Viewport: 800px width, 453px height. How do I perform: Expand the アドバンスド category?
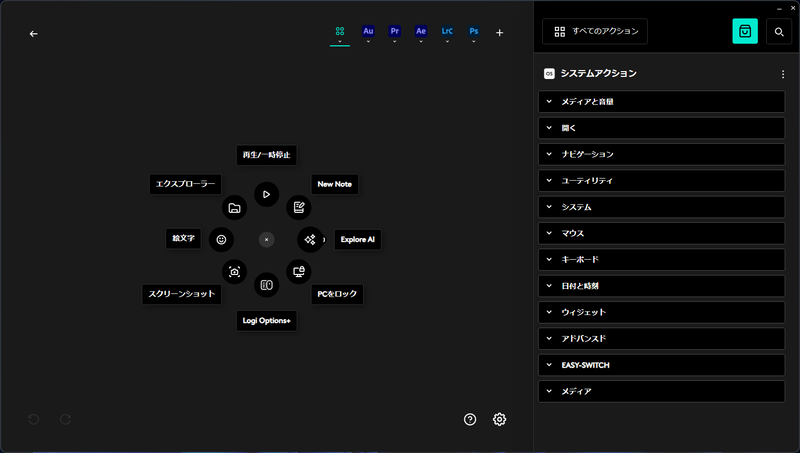[661, 339]
